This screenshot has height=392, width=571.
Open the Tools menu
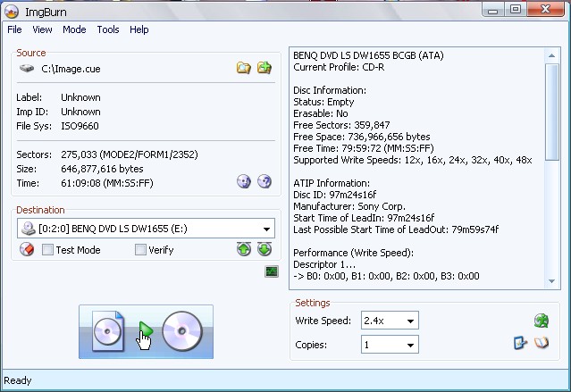click(108, 29)
